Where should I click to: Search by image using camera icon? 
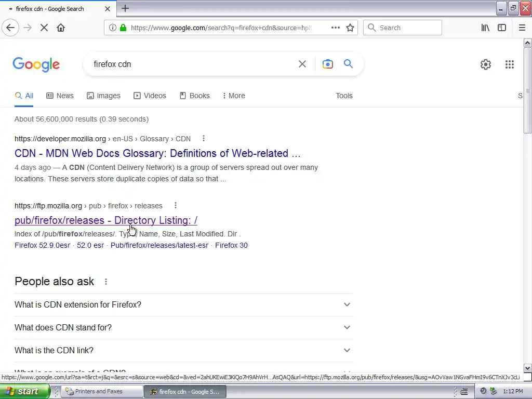point(327,64)
